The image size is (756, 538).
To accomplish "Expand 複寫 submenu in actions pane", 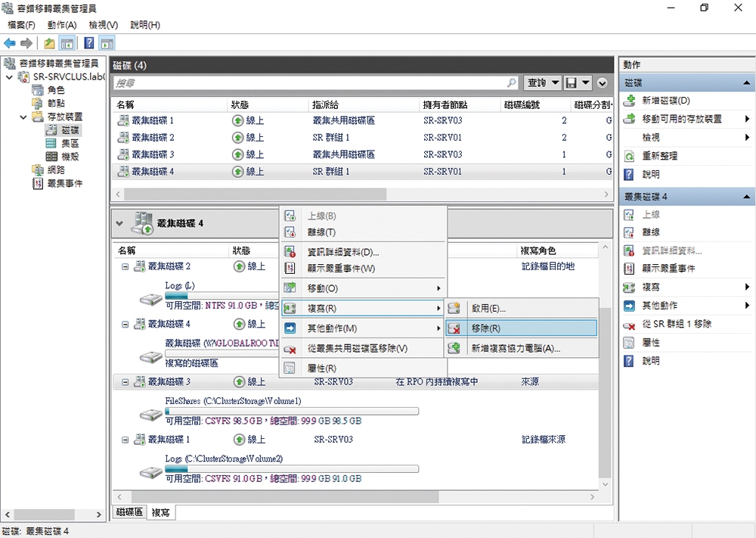I will point(748,287).
